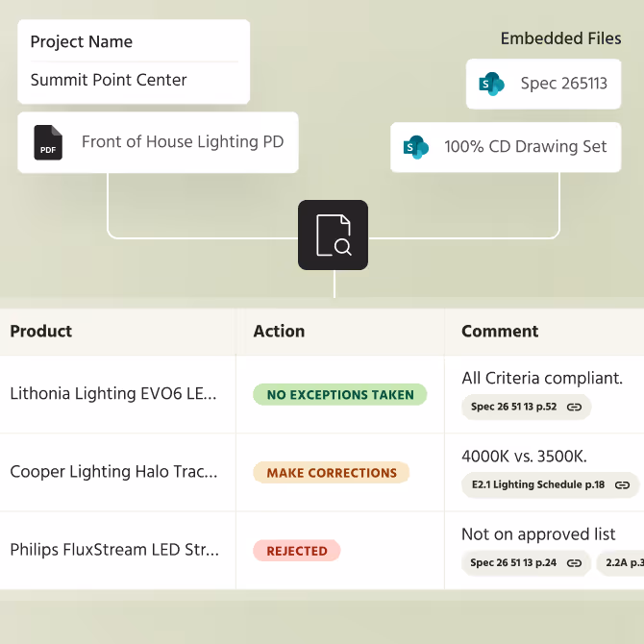Click the 'All Criteria compliant.' comment
Viewport: 644px width, 644px height.
click(542, 379)
